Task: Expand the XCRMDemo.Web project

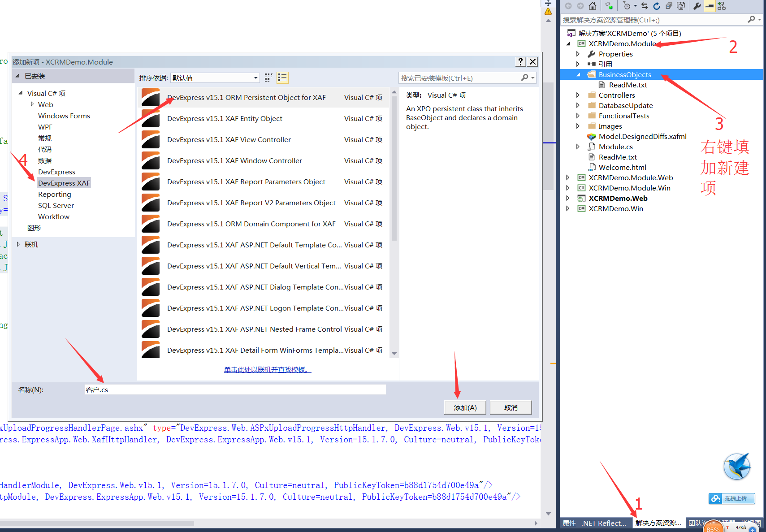Action: [x=568, y=198]
